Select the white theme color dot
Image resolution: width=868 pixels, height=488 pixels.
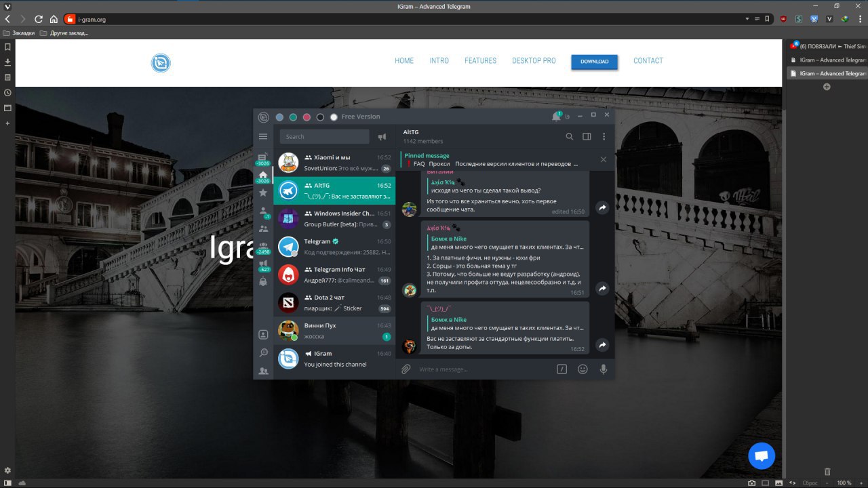point(334,117)
